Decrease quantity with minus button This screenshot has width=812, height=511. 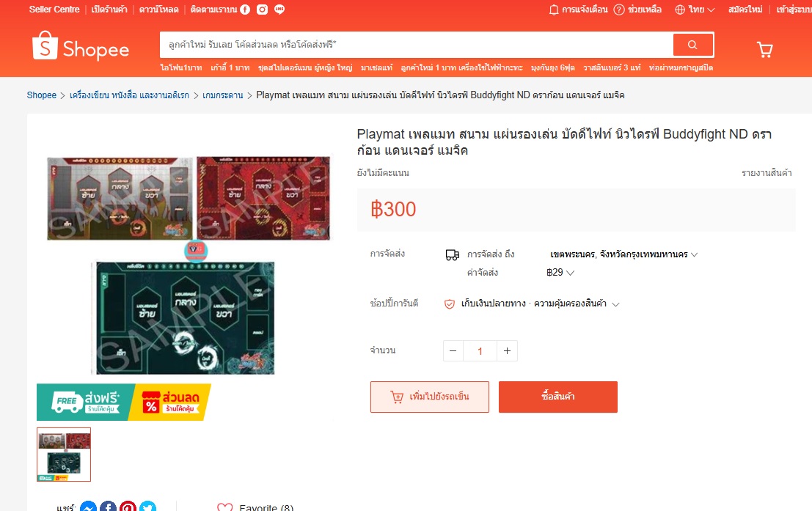coord(453,351)
